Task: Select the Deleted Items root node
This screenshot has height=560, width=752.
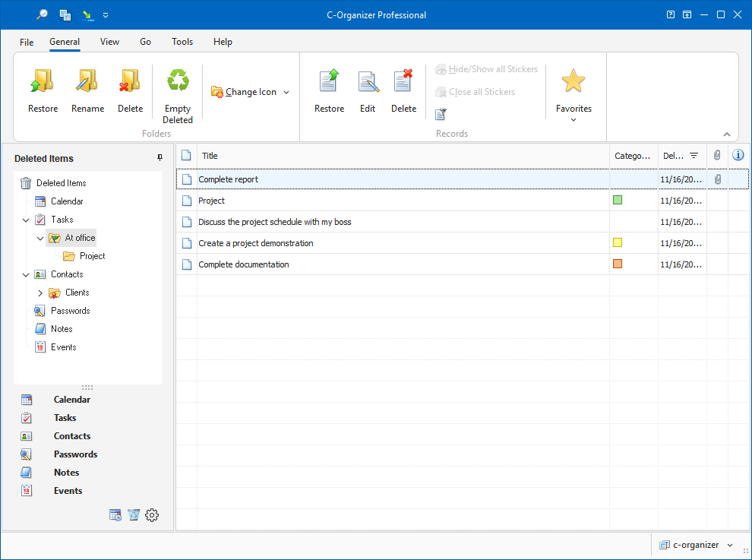Action: (62, 183)
